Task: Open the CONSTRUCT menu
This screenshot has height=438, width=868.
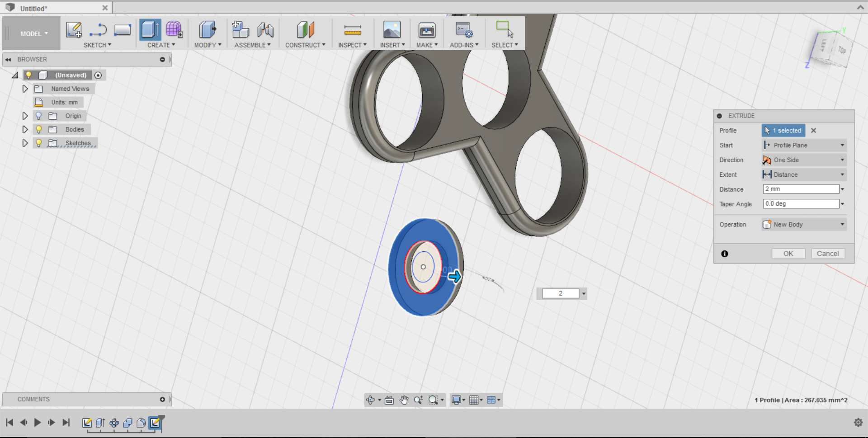Action: pos(305,45)
